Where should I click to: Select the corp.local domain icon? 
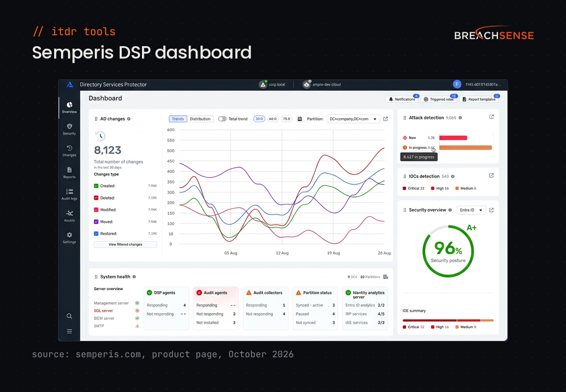(x=263, y=84)
